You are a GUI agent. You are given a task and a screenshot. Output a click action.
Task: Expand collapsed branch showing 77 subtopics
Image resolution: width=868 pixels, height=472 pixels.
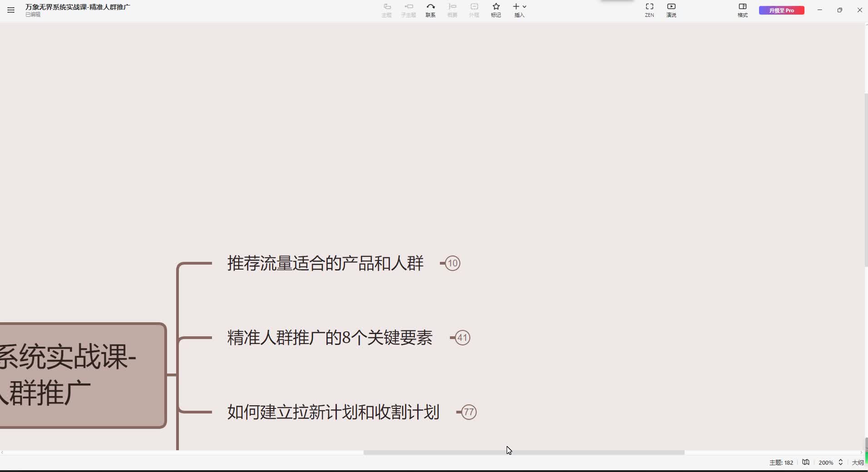pyautogui.click(x=469, y=412)
